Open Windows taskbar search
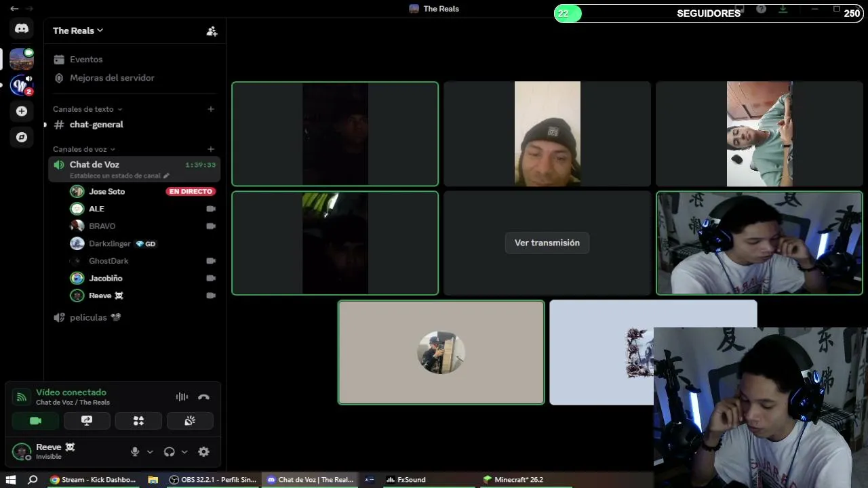868x488 pixels. point(33,480)
